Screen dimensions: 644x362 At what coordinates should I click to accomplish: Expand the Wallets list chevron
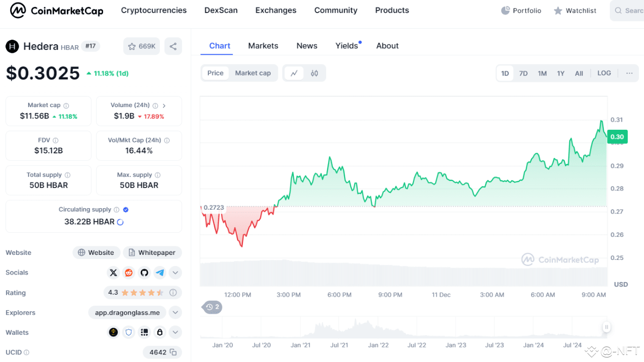[175, 332]
